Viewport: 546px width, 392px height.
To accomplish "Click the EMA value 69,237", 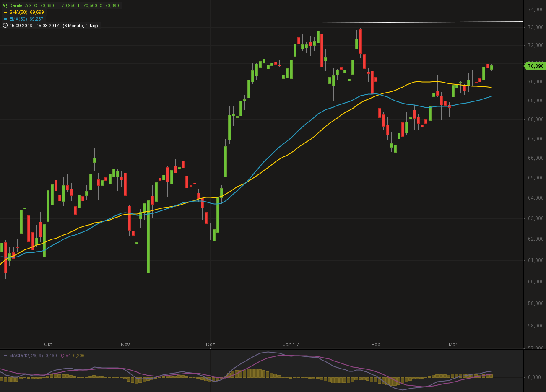I will (36, 19).
